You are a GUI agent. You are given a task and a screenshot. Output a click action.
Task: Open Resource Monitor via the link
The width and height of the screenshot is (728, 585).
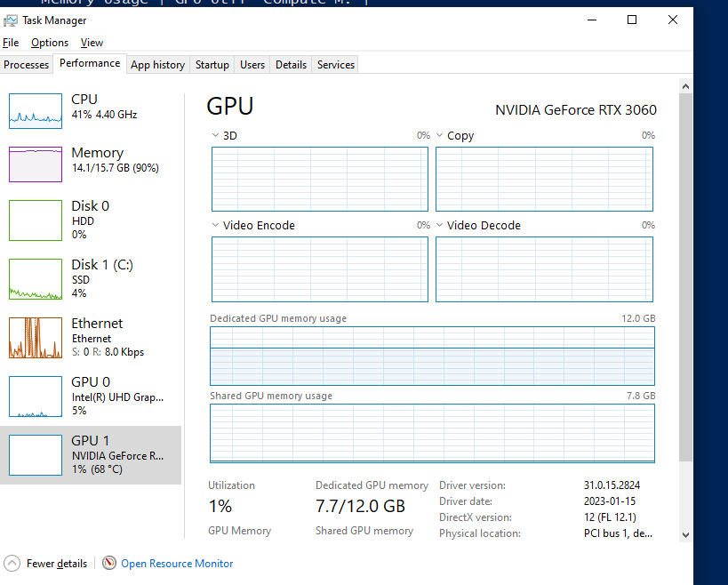pyautogui.click(x=176, y=563)
